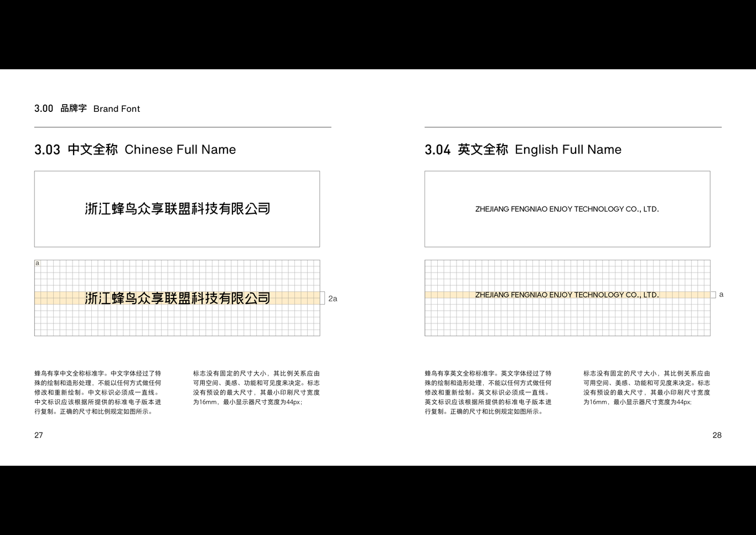
Task: Click the paragraph starting '蜂鸟有享中文全称标准字'
Action: [98, 393]
